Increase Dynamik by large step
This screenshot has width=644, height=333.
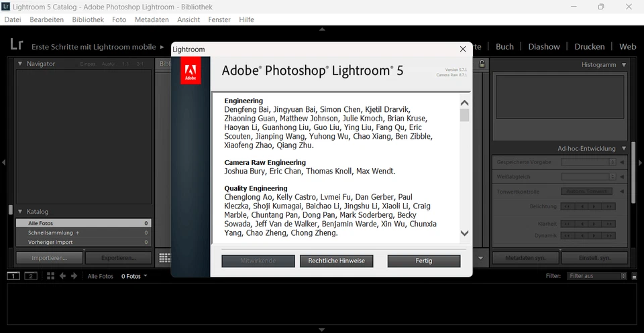[608, 236]
